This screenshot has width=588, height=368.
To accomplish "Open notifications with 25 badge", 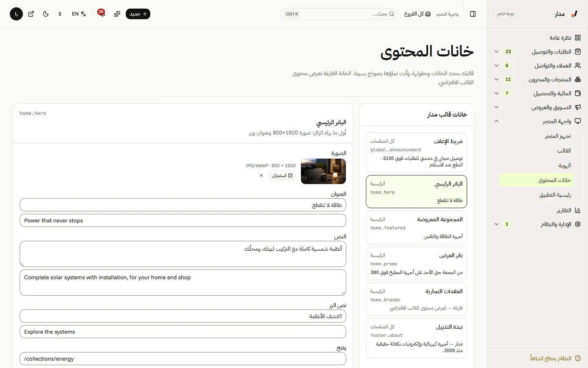I will click(102, 14).
